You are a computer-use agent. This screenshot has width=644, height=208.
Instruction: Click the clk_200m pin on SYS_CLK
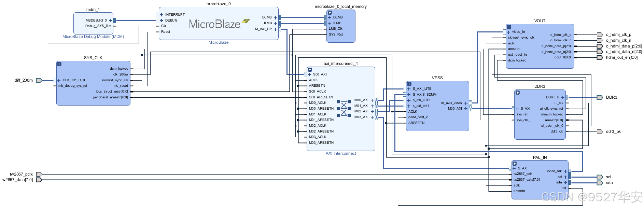click(121, 74)
